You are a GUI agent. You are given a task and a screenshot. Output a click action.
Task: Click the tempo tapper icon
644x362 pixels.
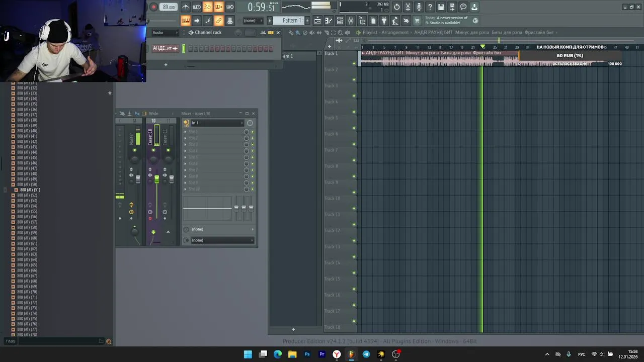point(395,21)
